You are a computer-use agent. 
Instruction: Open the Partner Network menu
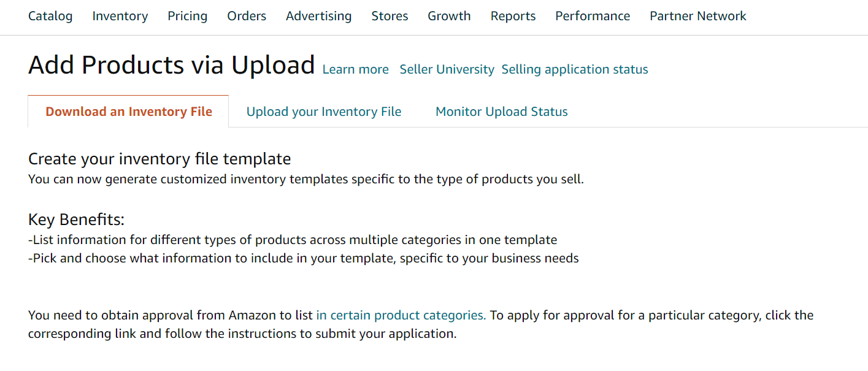698,17
